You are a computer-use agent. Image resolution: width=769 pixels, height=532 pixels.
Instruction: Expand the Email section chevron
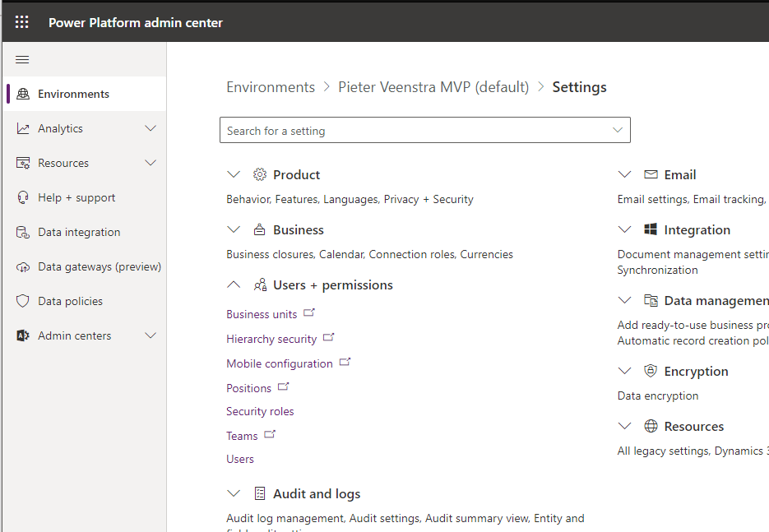(624, 174)
